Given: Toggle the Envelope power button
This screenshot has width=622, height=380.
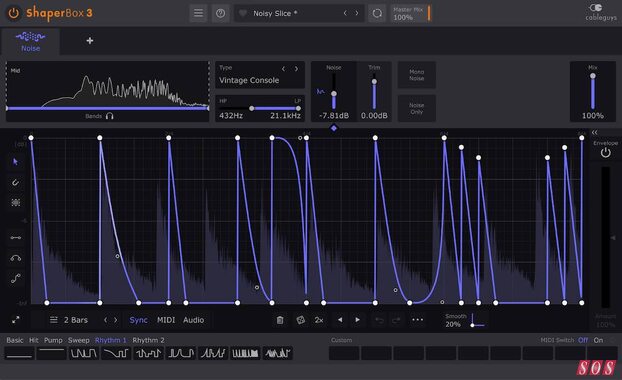Looking at the screenshot, I should 605,152.
